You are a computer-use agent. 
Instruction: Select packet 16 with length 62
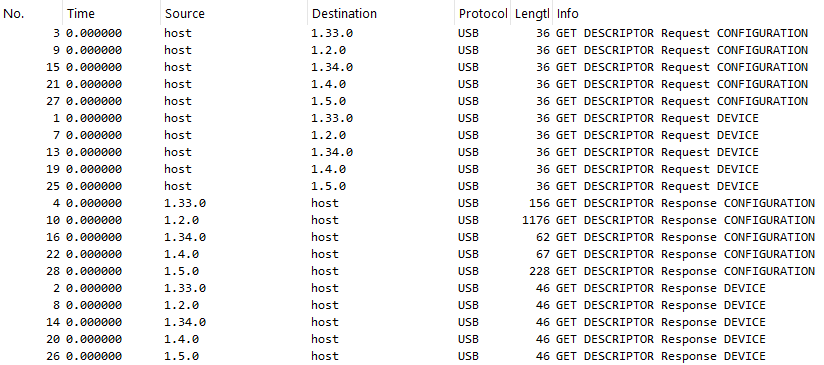(x=412, y=237)
